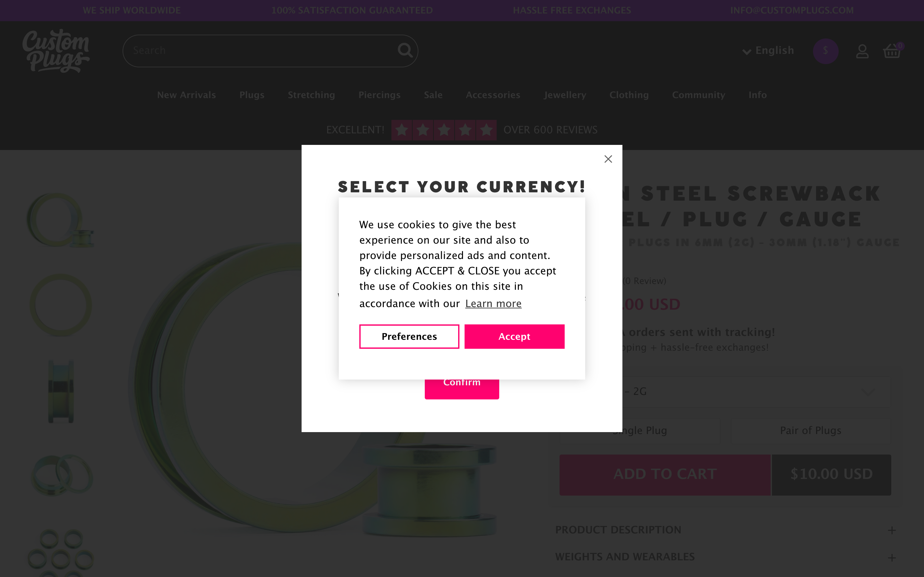
Task: Open cookie Preferences
Action: 409,337
